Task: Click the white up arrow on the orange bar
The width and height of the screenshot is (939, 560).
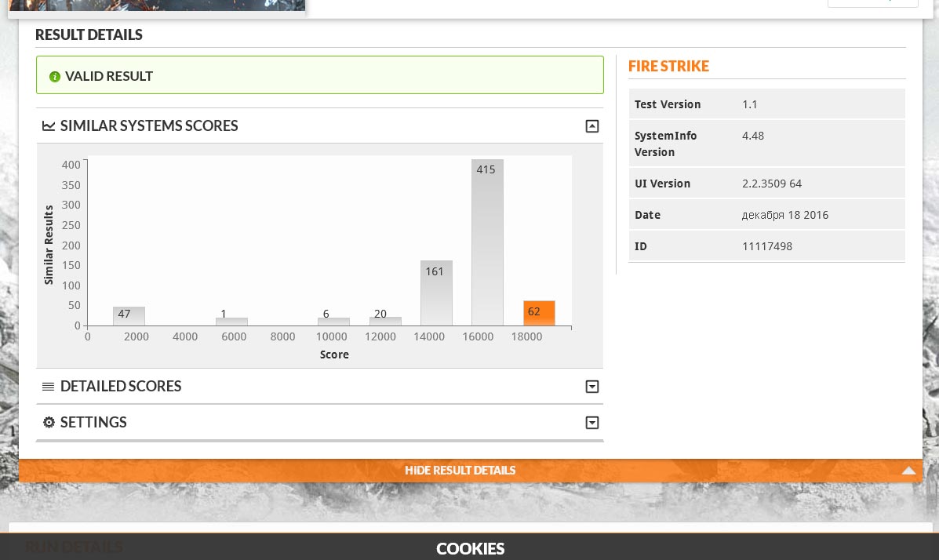Action: pos(908,471)
